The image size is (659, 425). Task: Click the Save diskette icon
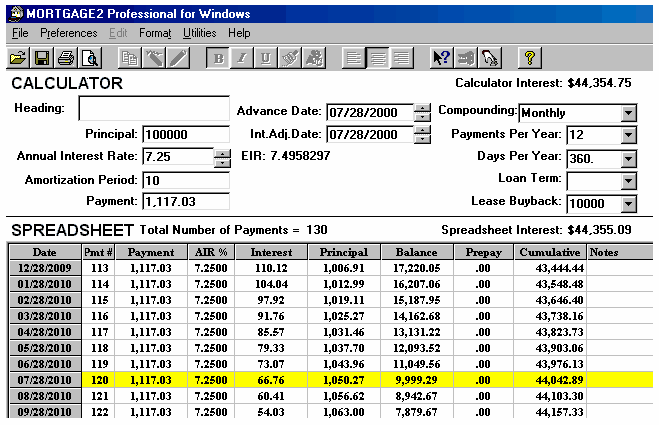[x=42, y=58]
